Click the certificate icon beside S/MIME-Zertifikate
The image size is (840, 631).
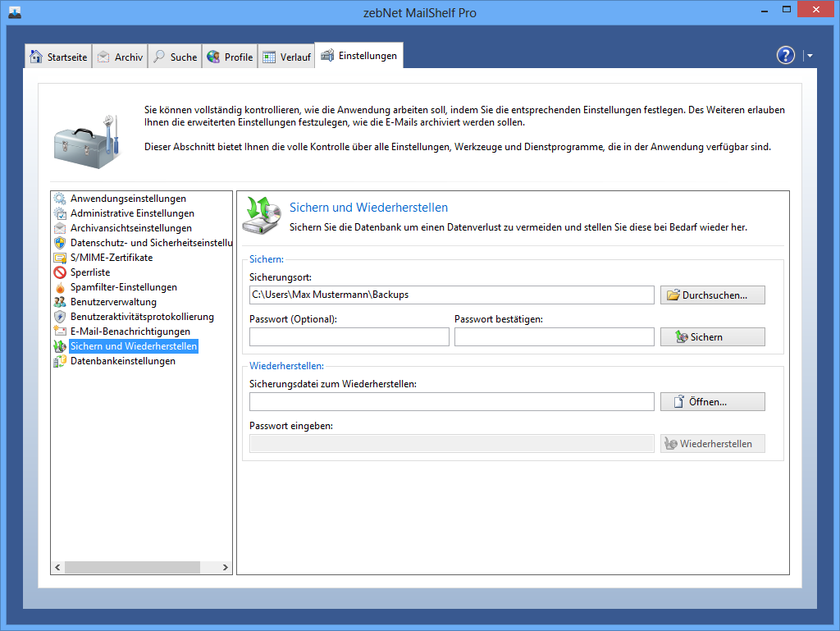(x=60, y=258)
